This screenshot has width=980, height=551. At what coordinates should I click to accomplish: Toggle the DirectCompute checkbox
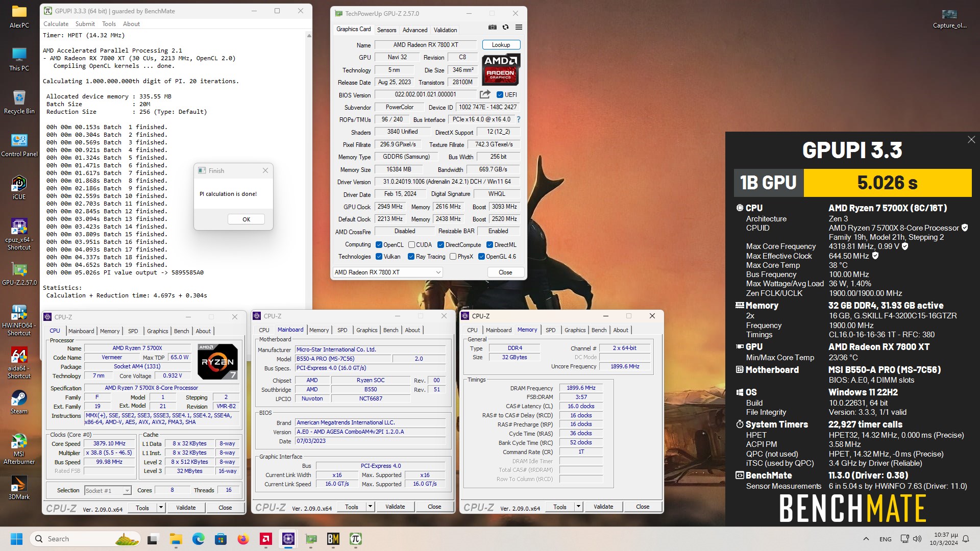coord(440,245)
